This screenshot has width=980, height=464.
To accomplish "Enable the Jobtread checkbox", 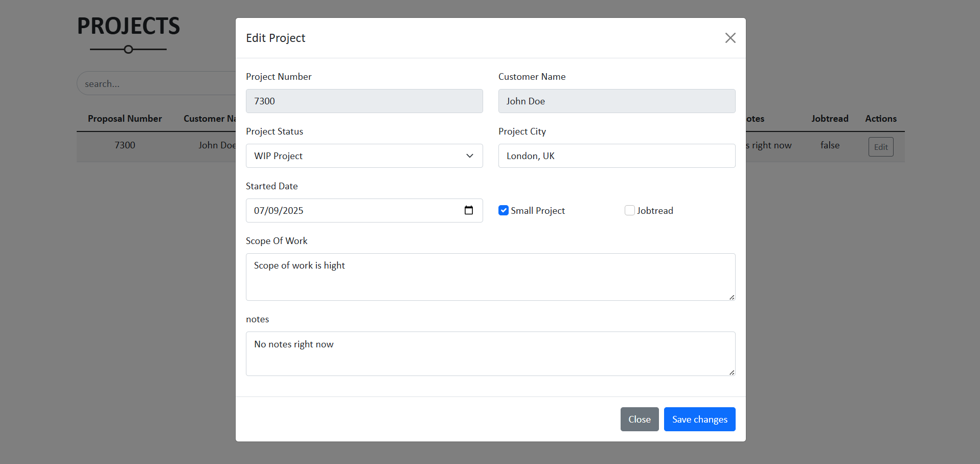I will click(629, 210).
